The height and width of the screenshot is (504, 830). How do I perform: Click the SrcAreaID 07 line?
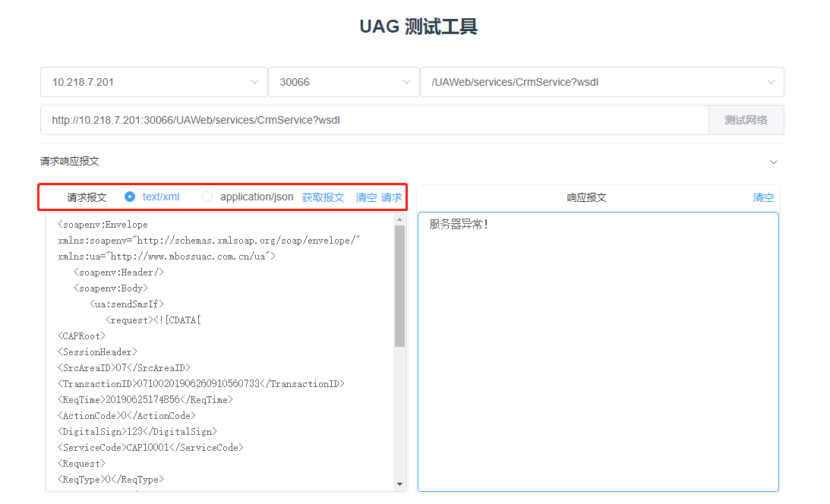[124, 367]
